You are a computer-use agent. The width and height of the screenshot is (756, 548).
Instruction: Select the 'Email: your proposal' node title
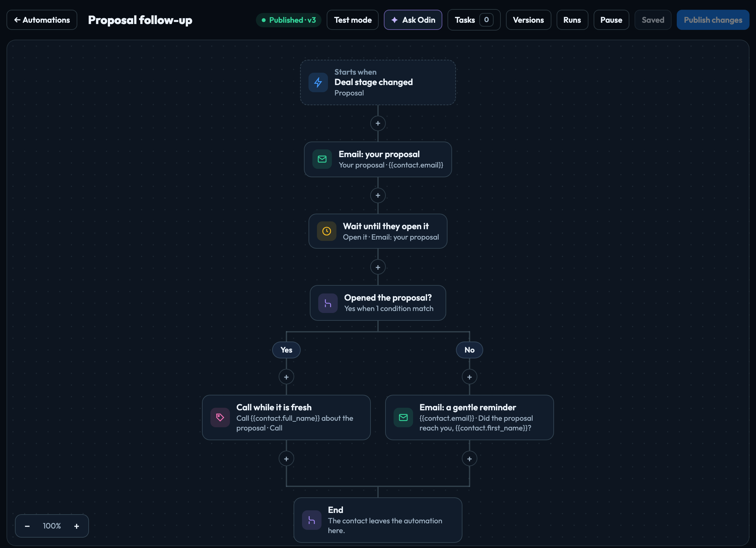379,154
